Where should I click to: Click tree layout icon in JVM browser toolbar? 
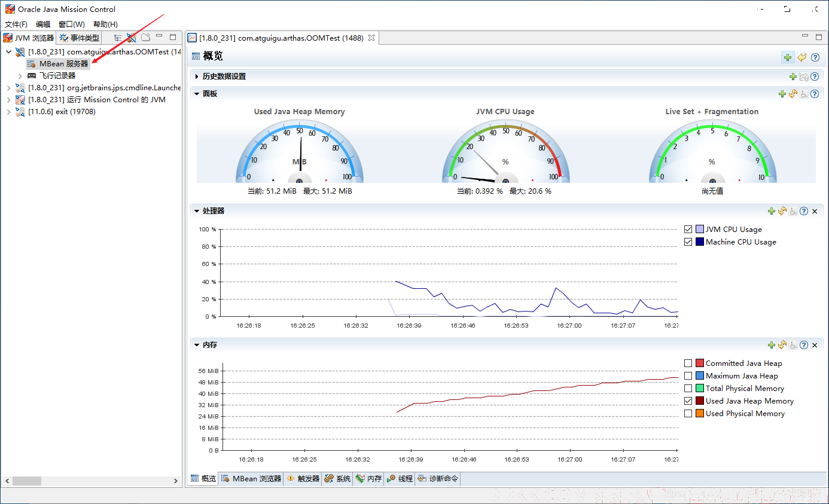click(118, 38)
